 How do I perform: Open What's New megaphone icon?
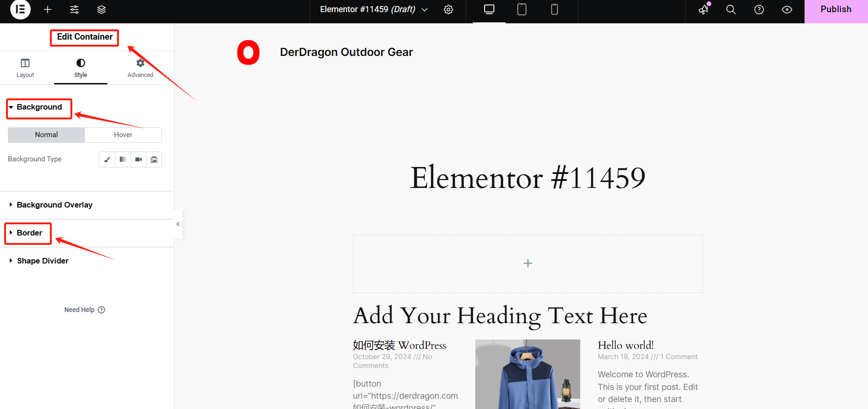tap(704, 9)
